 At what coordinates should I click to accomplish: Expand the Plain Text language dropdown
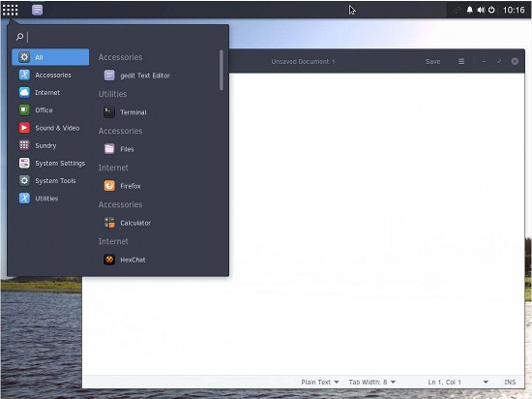tap(320, 382)
